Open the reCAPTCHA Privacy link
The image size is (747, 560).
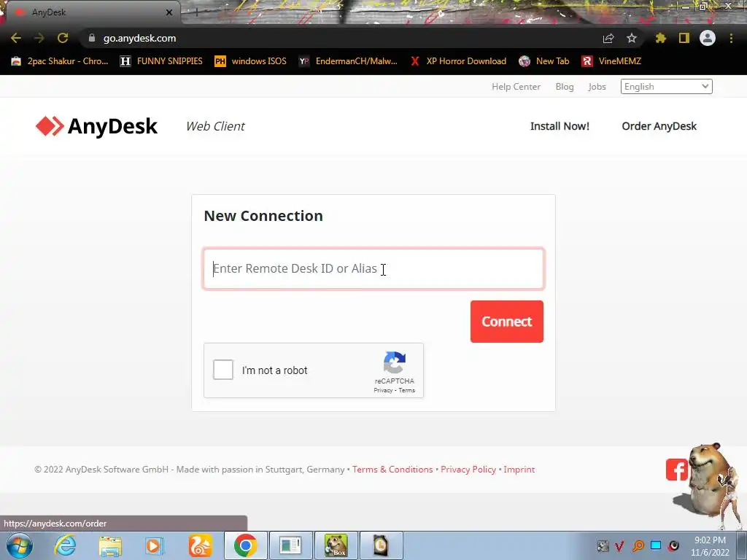383,391
